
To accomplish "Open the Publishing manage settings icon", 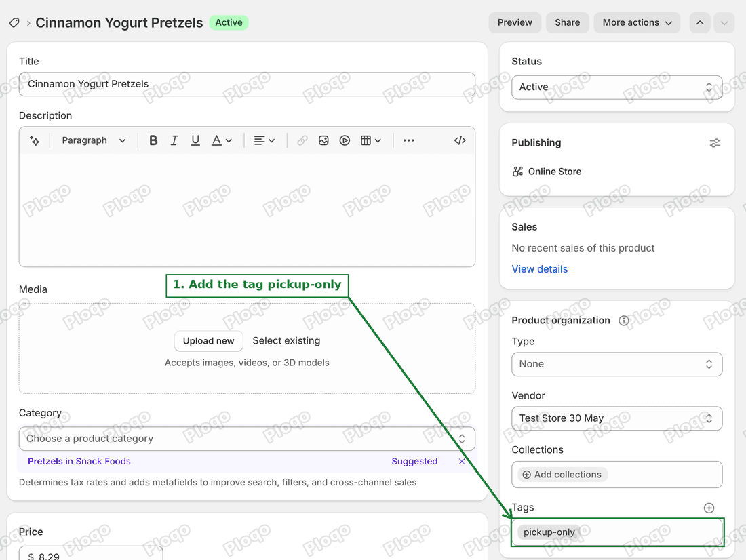I will tap(715, 143).
